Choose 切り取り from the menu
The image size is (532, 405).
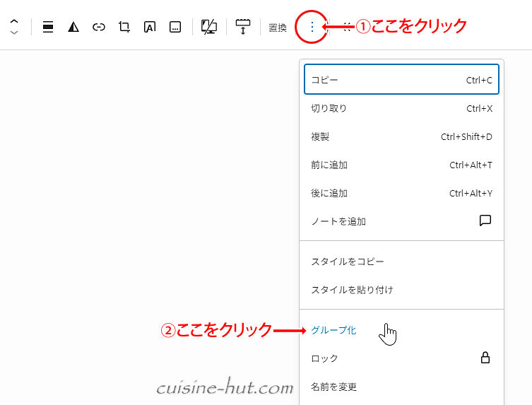401,108
